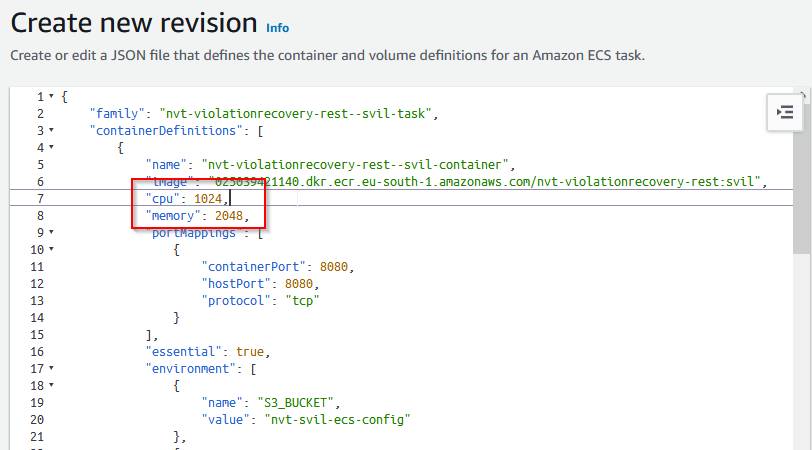Click the vertical scrollbar of the JSON editor
This screenshot has height=450, width=812.
pyautogui.click(x=802, y=300)
